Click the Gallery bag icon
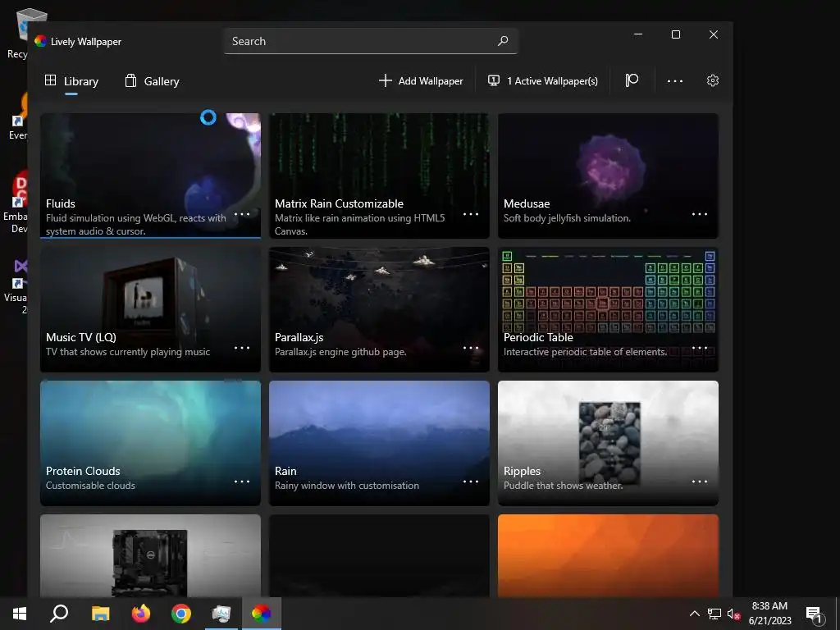 coord(130,80)
